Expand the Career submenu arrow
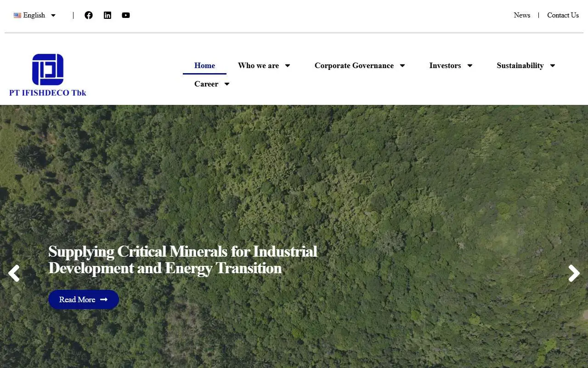 [227, 84]
